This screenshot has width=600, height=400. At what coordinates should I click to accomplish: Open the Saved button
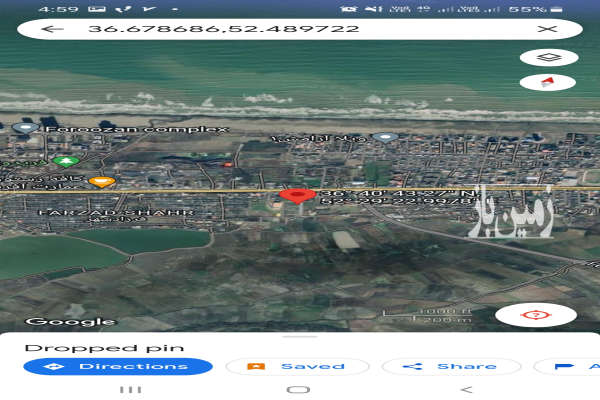point(298,367)
